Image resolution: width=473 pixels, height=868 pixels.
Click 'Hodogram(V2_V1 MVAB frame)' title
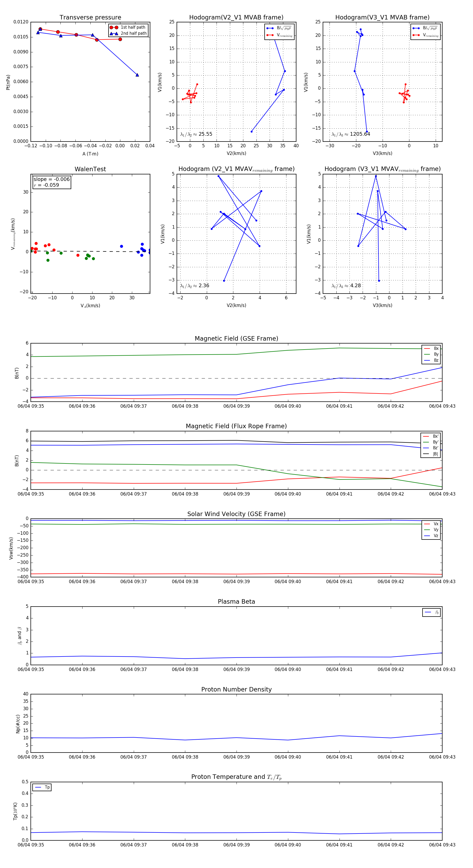tap(236, 18)
